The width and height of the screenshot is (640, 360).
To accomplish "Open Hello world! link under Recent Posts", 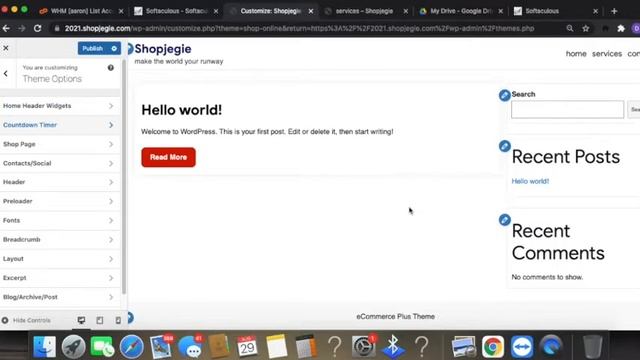I will [530, 181].
